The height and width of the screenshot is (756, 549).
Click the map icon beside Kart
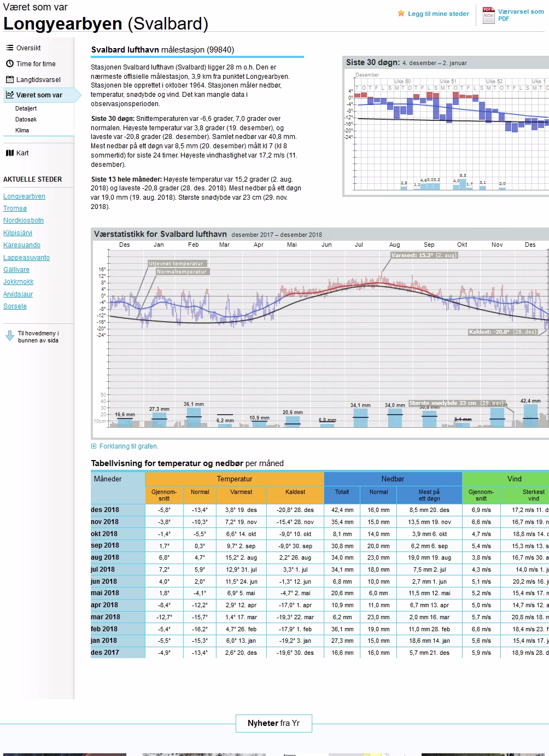[9, 153]
